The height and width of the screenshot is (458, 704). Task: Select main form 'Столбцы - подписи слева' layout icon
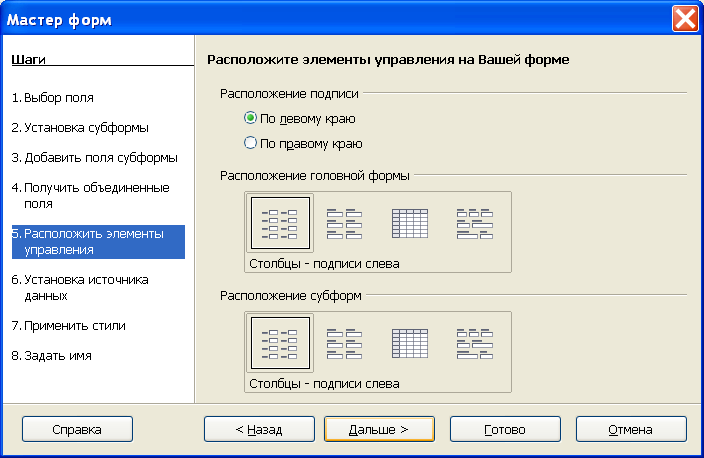tap(280, 223)
